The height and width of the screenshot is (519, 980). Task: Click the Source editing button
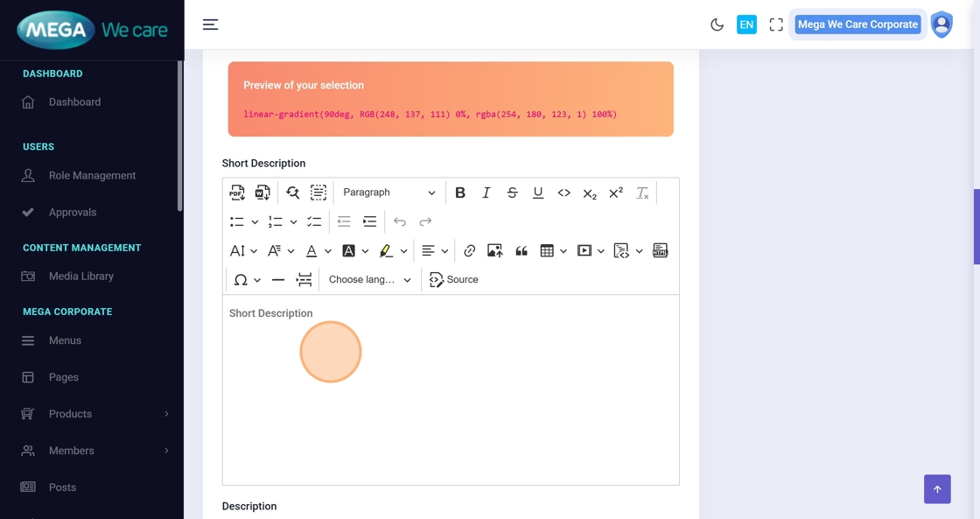454,280
